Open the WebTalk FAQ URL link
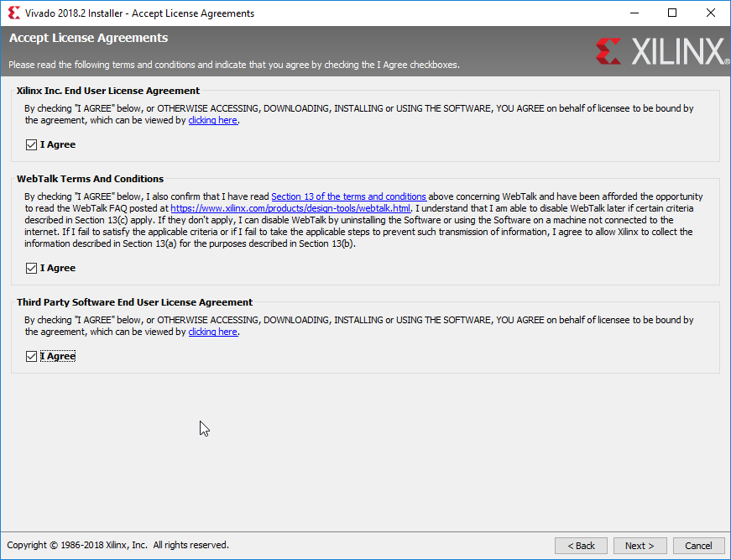The image size is (731, 560). 290,208
